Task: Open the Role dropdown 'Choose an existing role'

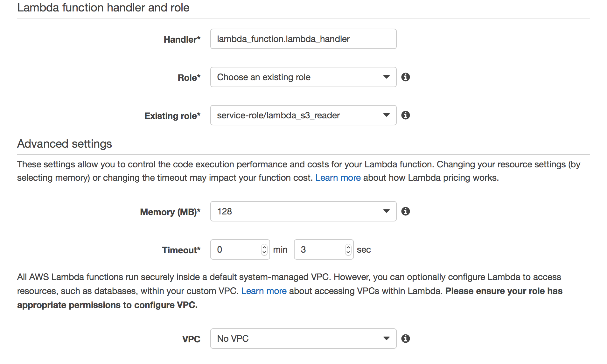Action: pyautogui.click(x=303, y=77)
